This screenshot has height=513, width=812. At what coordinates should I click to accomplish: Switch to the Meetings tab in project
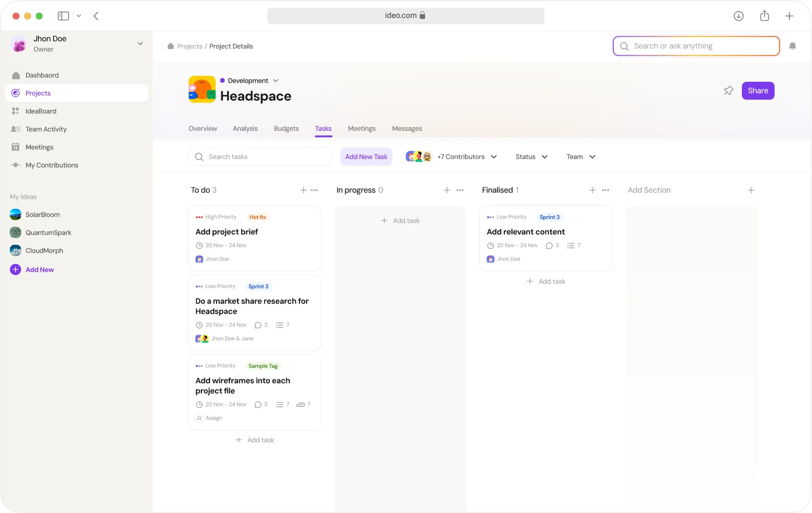tap(362, 129)
